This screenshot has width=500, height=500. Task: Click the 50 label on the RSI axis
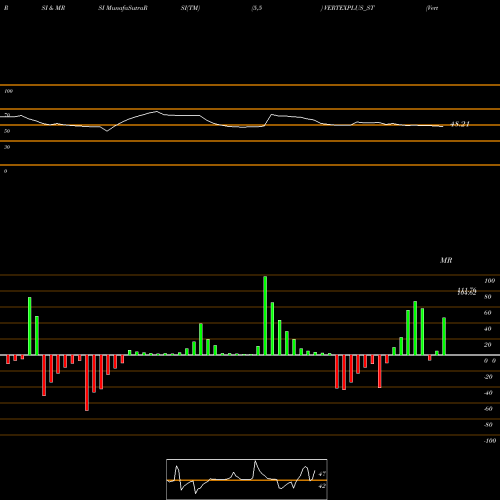[7, 131]
